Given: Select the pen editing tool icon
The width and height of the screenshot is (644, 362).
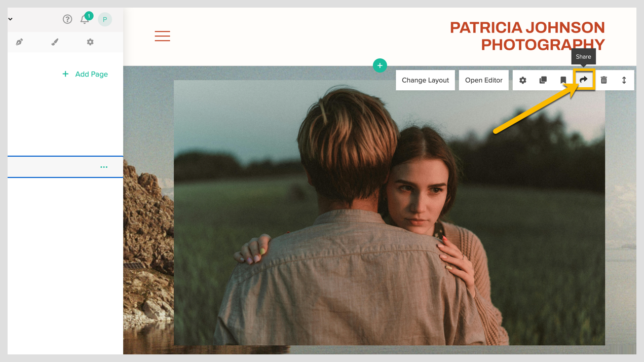Looking at the screenshot, I should click(19, 42).
